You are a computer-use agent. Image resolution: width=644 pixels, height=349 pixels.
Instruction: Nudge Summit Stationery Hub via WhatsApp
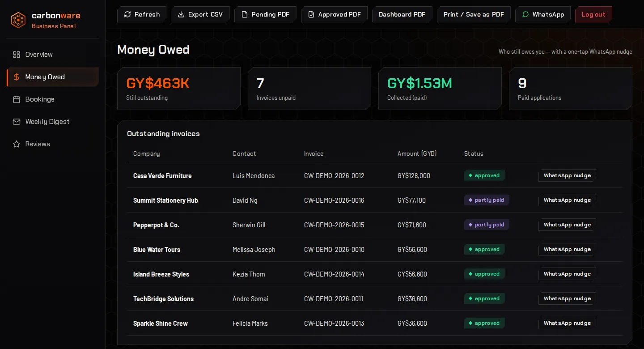coord(567,200)
